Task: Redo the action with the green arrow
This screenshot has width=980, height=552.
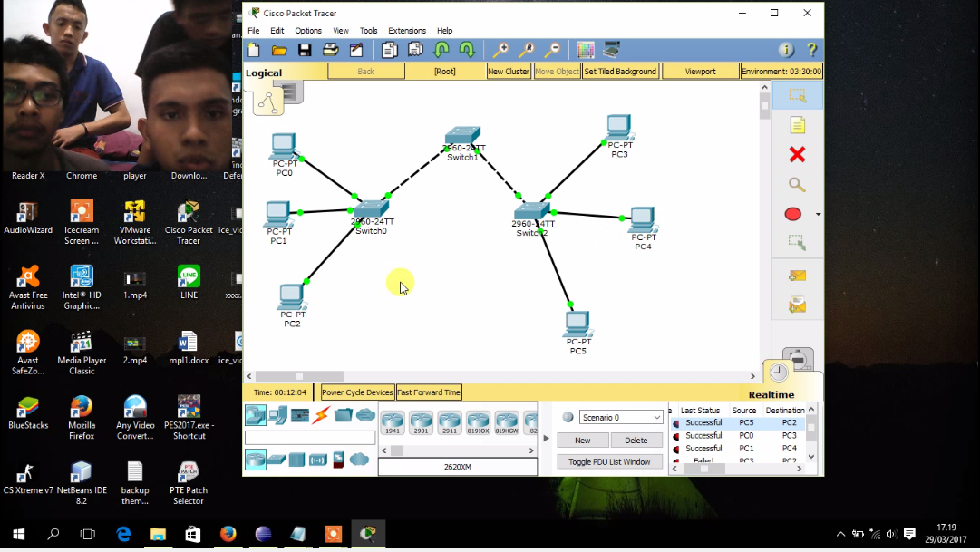Action: [467, 50]
